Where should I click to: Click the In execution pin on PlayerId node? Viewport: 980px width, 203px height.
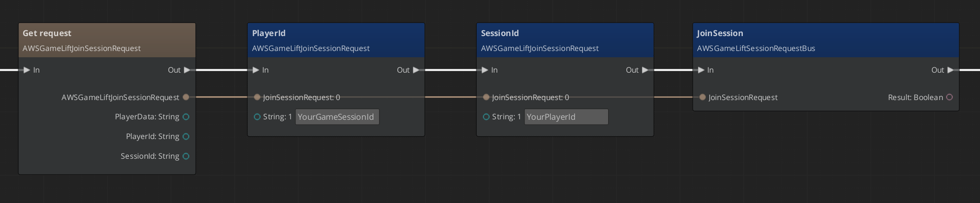[256, 70]
